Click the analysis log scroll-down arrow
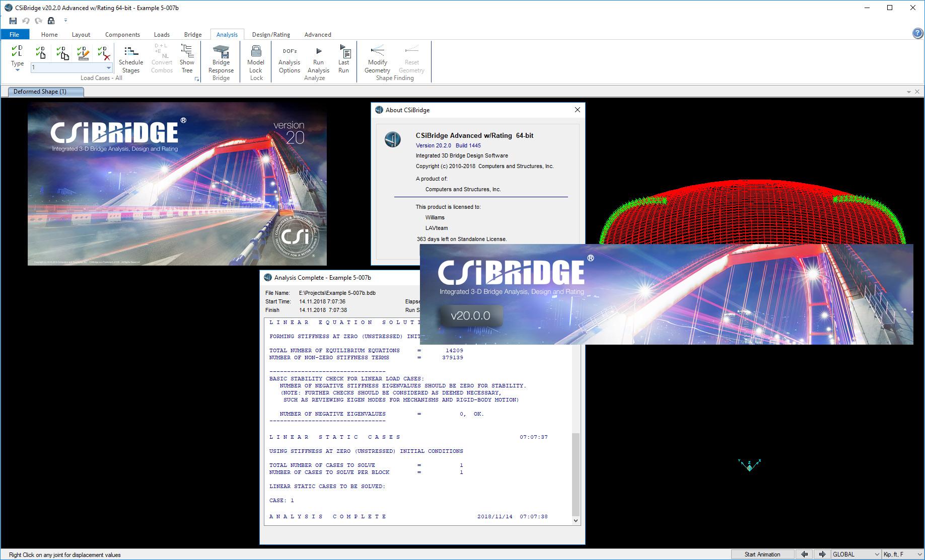The height and width of the screenshot is (560, 925). coord(576,521)
